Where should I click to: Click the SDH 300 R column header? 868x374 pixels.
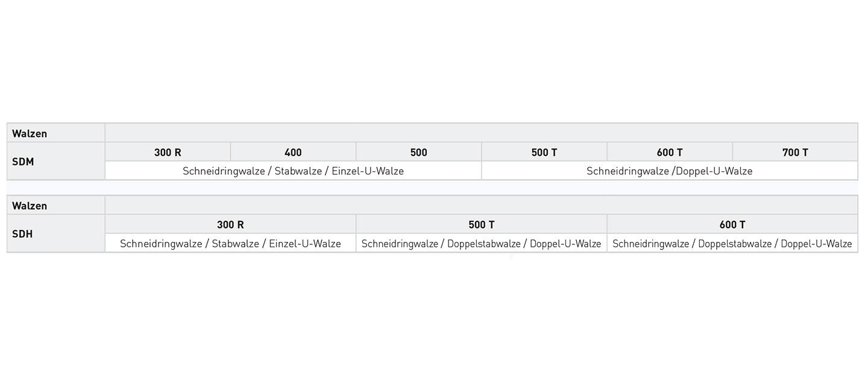point(230,224)
